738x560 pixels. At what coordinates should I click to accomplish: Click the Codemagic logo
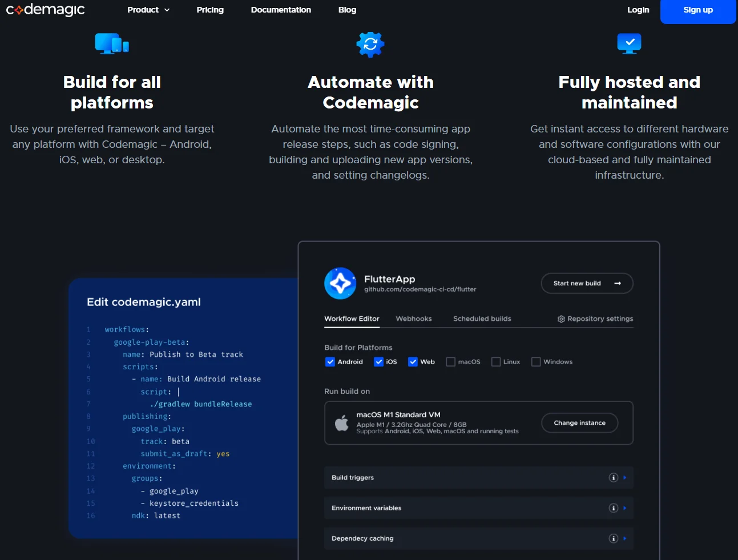click(x=45, y=10)
